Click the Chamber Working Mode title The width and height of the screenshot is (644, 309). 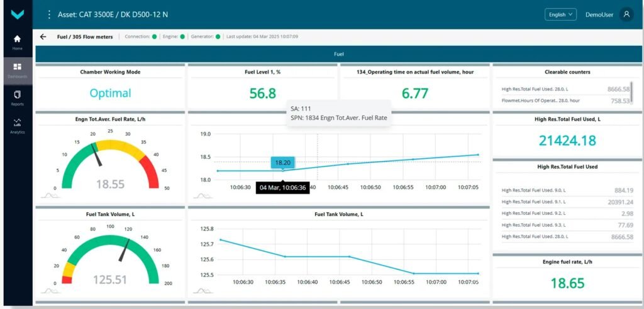coord(110,72)
